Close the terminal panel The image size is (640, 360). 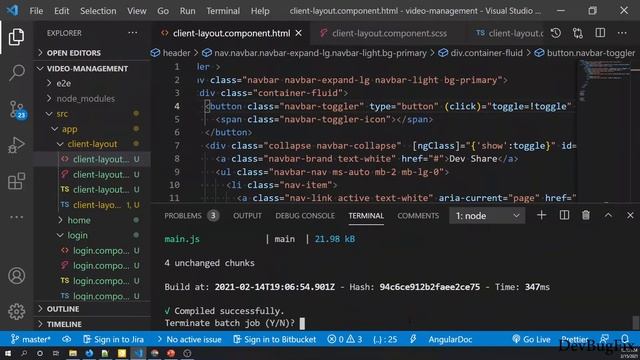(x=630, y=215)
